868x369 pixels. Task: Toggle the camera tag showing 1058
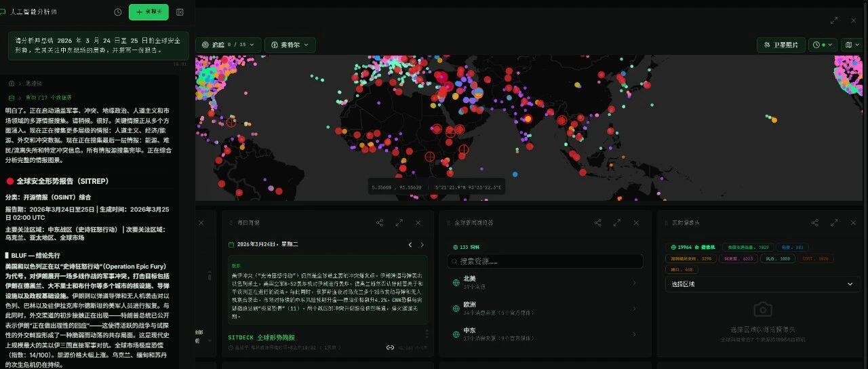(777, 258)
